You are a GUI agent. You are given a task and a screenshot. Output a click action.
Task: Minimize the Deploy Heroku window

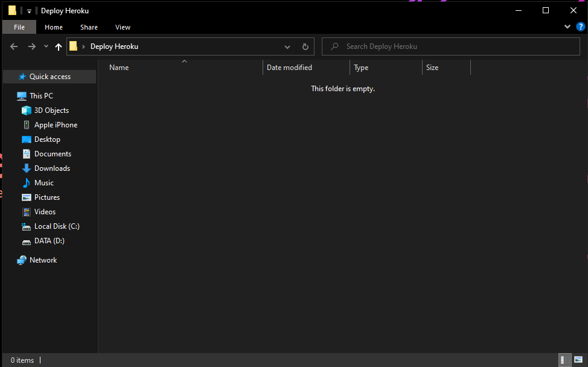point(519,10)
